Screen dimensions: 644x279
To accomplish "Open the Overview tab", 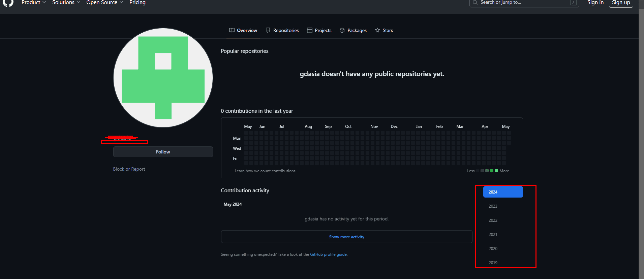I will (x=243, y=30).
